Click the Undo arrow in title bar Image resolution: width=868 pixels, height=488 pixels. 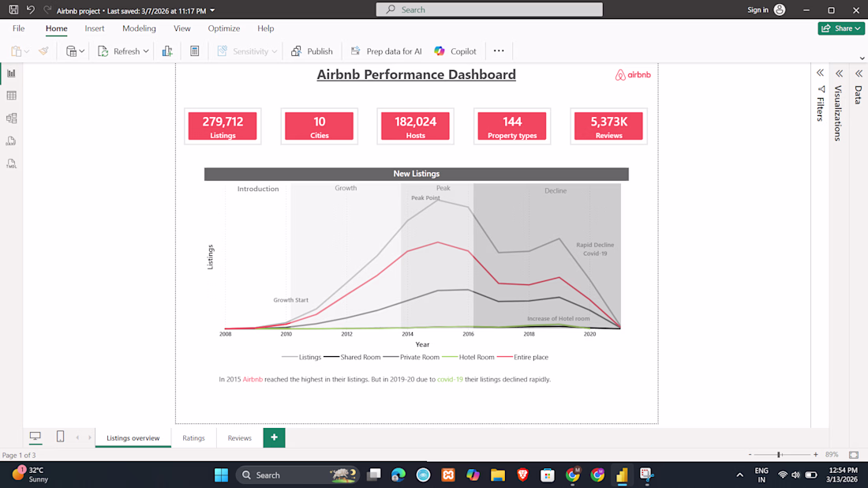(x=31, y=10)
